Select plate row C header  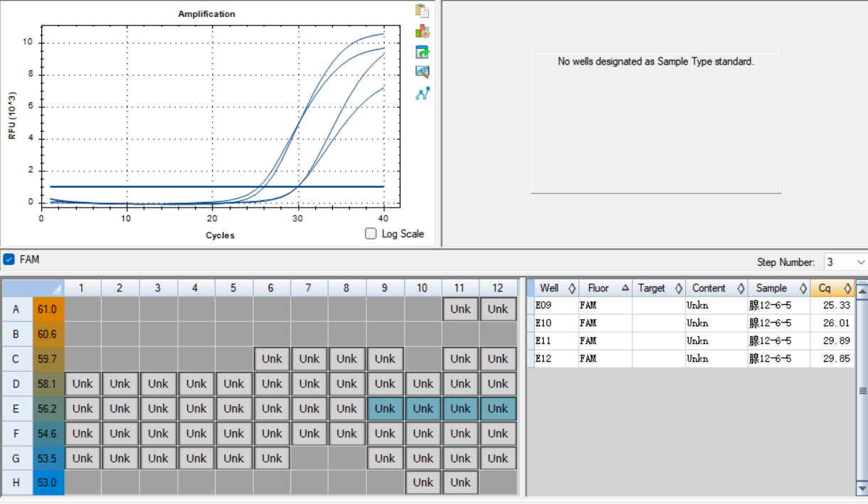tap(16, 359)
